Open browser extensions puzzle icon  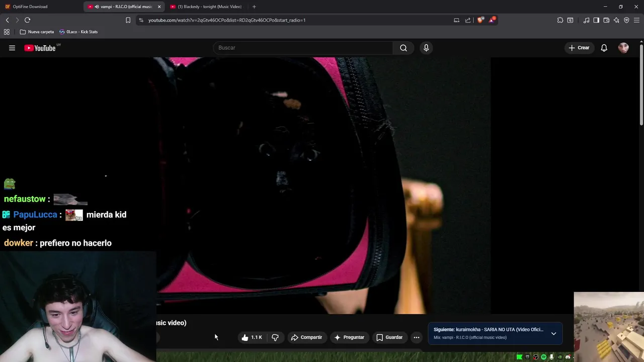pyautogui.click(x=560, y=20)
